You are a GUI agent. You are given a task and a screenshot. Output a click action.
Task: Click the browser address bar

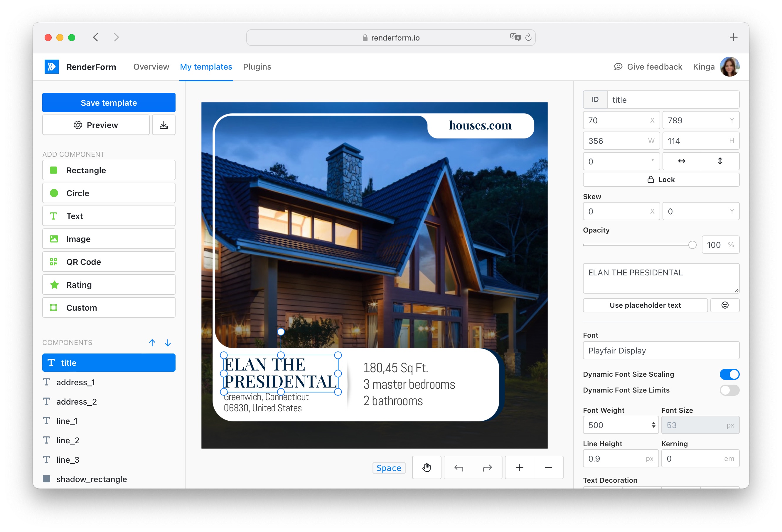[x=391, y=37]
